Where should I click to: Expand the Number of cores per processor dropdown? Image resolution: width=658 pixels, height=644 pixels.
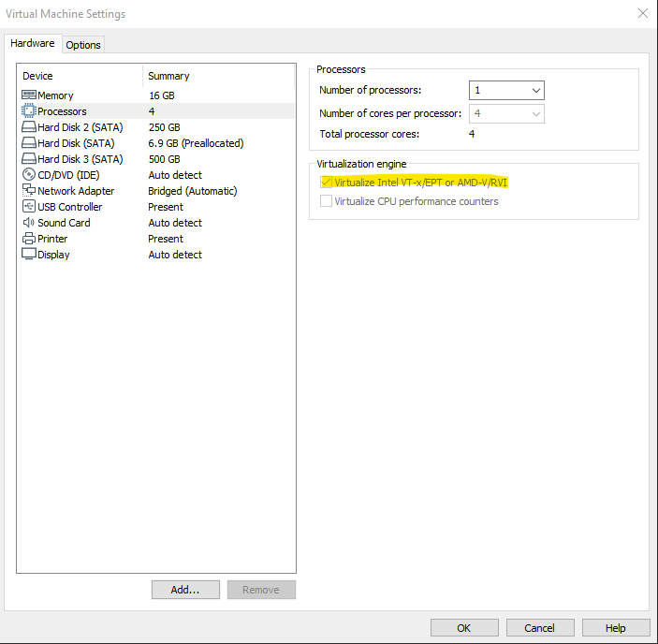pyautogui.click(x=506, y=114)
